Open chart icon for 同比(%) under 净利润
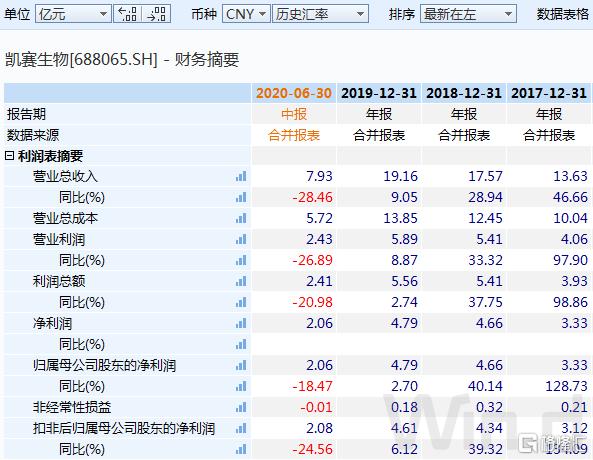The height and width of the screenshot is (460, 593). pos(241,344)
